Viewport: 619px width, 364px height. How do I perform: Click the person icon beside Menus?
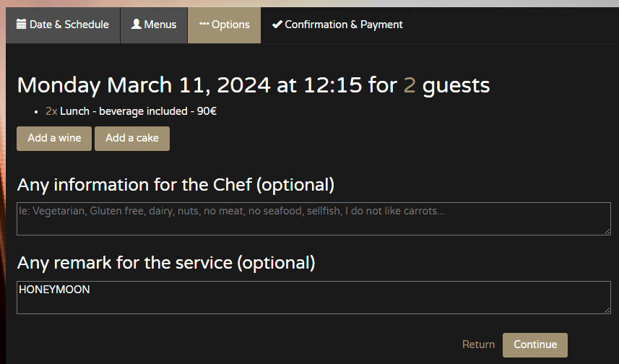click(x=136, y=25)
